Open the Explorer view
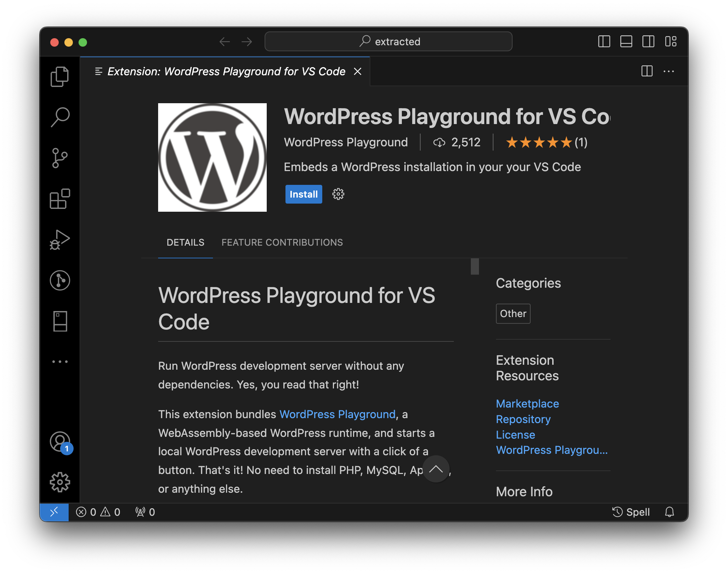Screen dimensions: 728x574 point(60,76)
